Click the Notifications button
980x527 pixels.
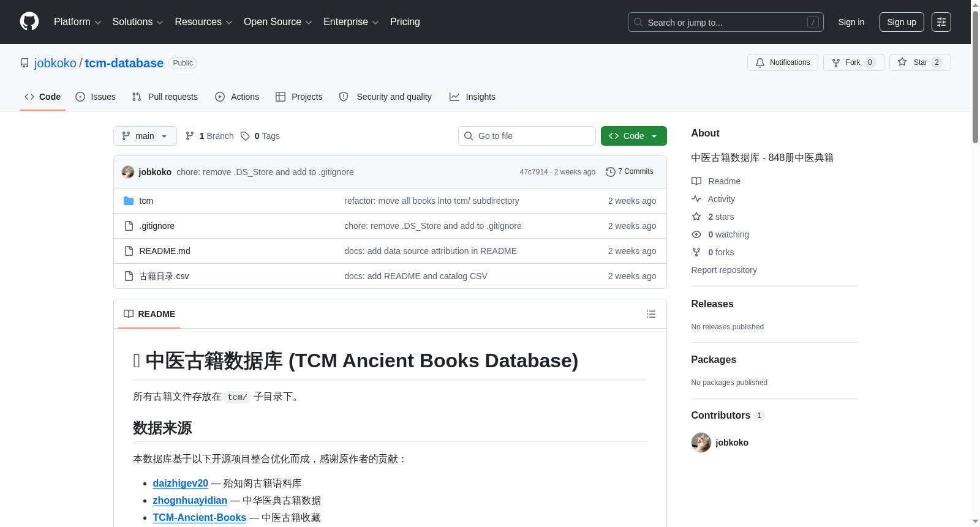pos(783,62)
